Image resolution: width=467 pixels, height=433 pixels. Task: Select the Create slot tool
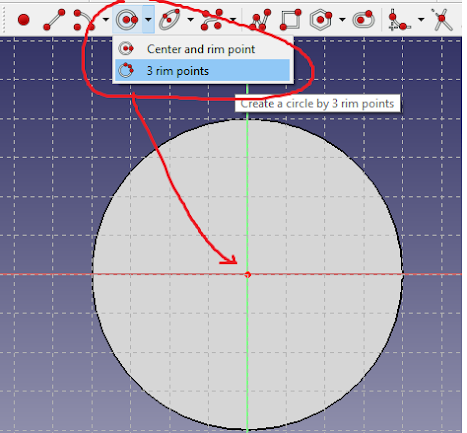(x=363, y=19)
